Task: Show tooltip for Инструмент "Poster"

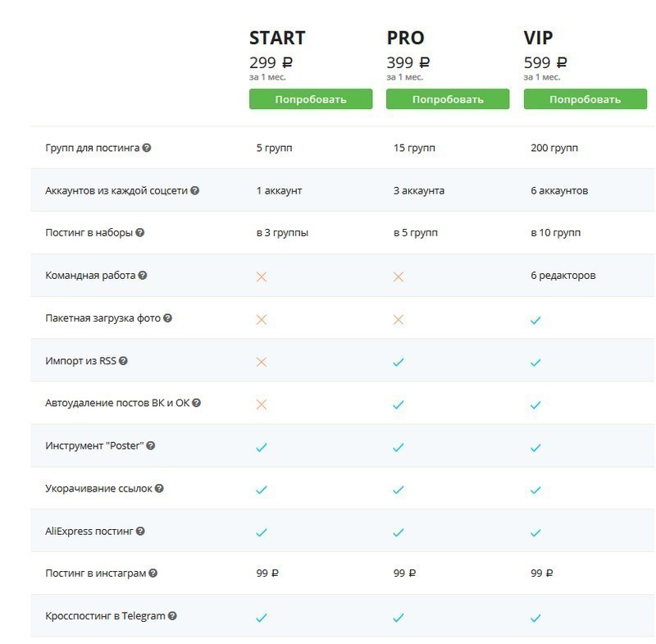Action: tap(151, 445)
